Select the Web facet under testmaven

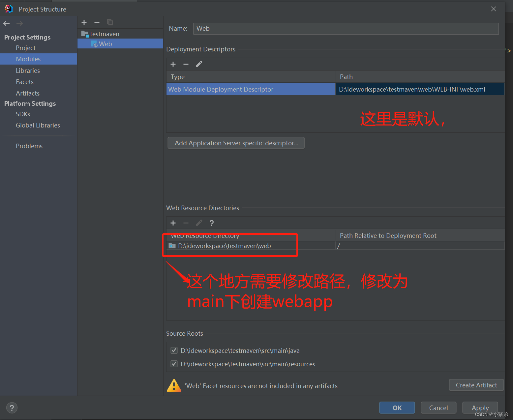click(120, 44)
